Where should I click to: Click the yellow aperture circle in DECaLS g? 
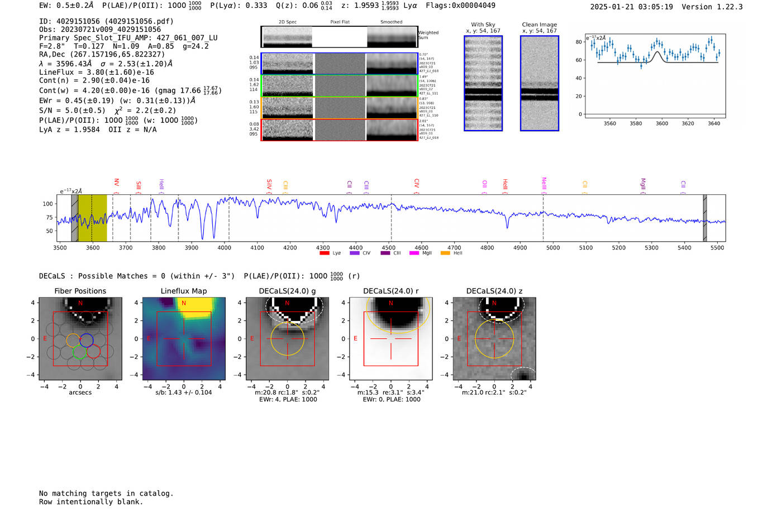287,339
